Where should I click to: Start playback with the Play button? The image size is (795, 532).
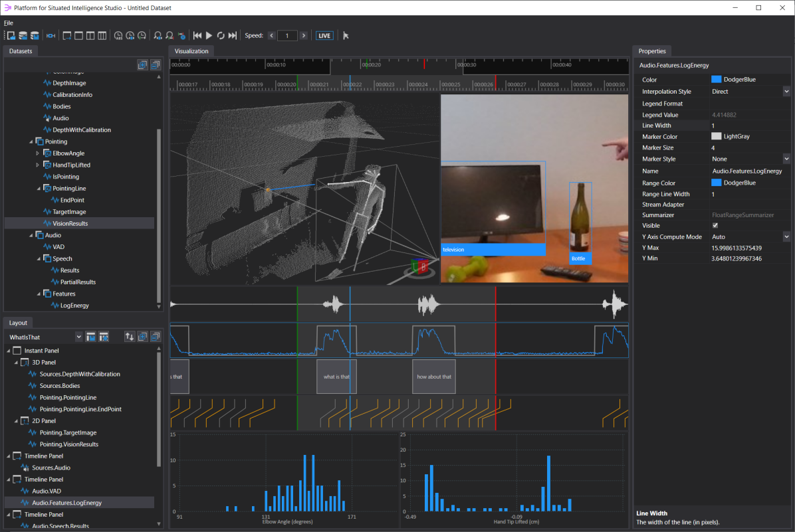coord(209,35)
